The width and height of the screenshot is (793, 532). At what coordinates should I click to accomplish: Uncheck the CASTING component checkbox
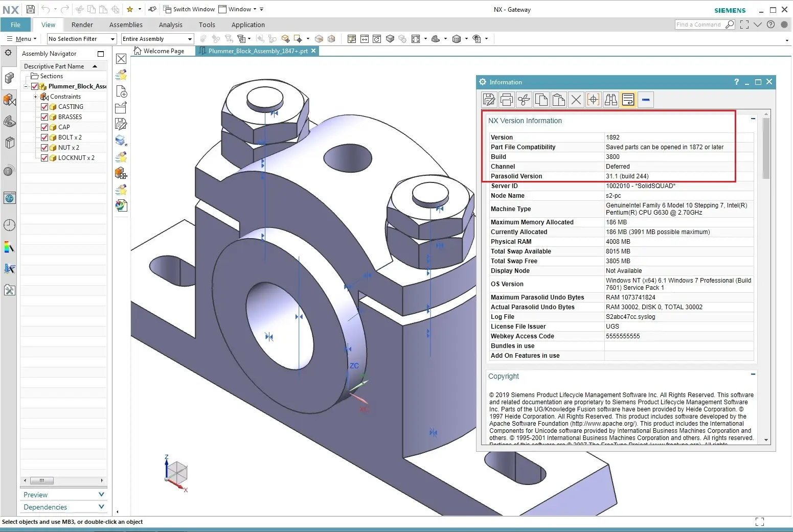(44, 106)
